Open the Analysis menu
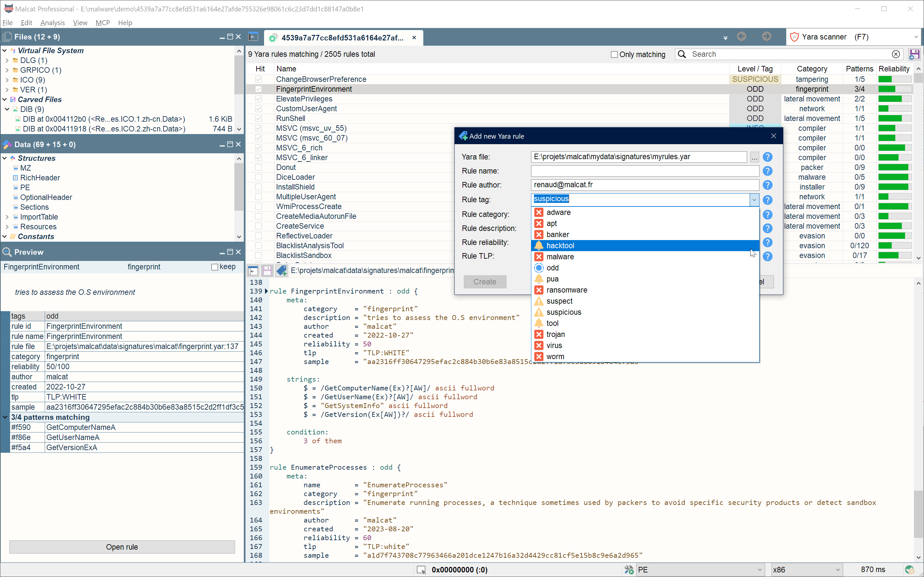Image resolution: width=924 pixels, height=577 pixels. pos(52,23)
